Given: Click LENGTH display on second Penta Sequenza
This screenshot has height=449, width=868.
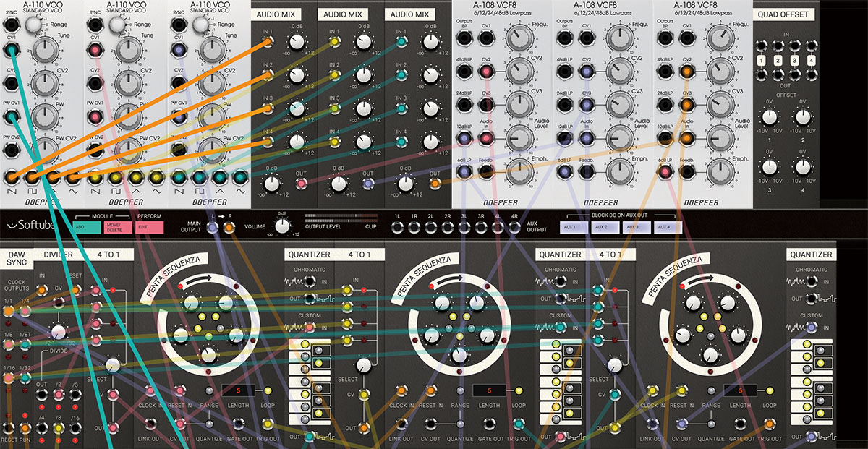Looking at the screenshot, I should 489,390.
